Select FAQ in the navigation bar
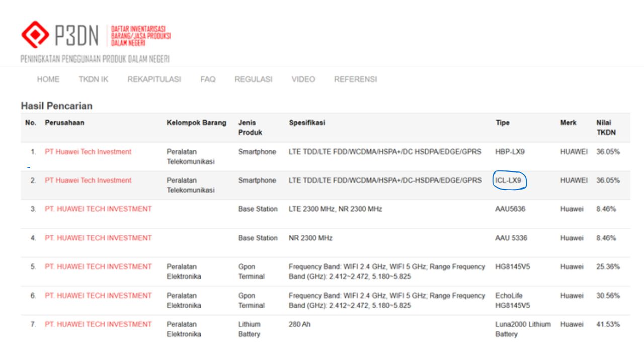Screen dimensions: 644x362 click(x=208, y=79)
